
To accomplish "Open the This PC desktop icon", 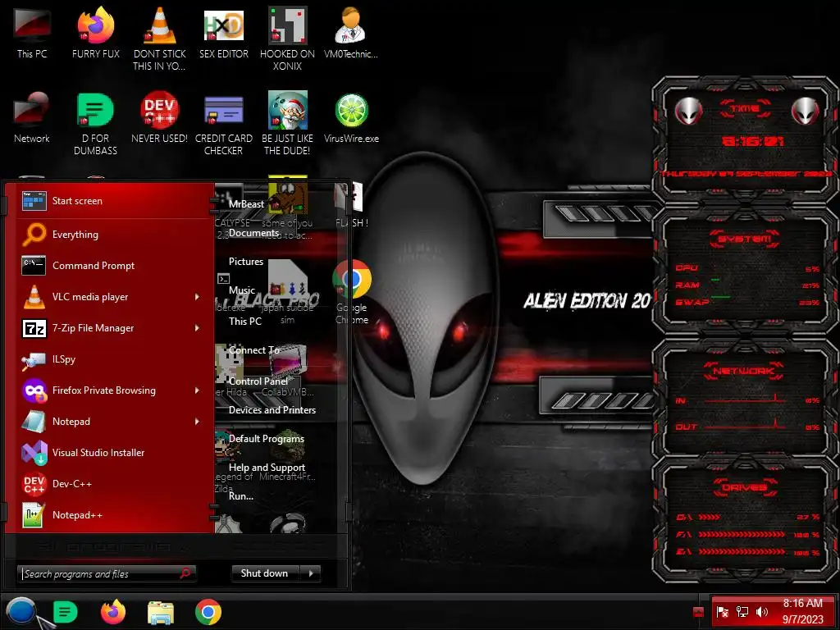I will (32, 33).
